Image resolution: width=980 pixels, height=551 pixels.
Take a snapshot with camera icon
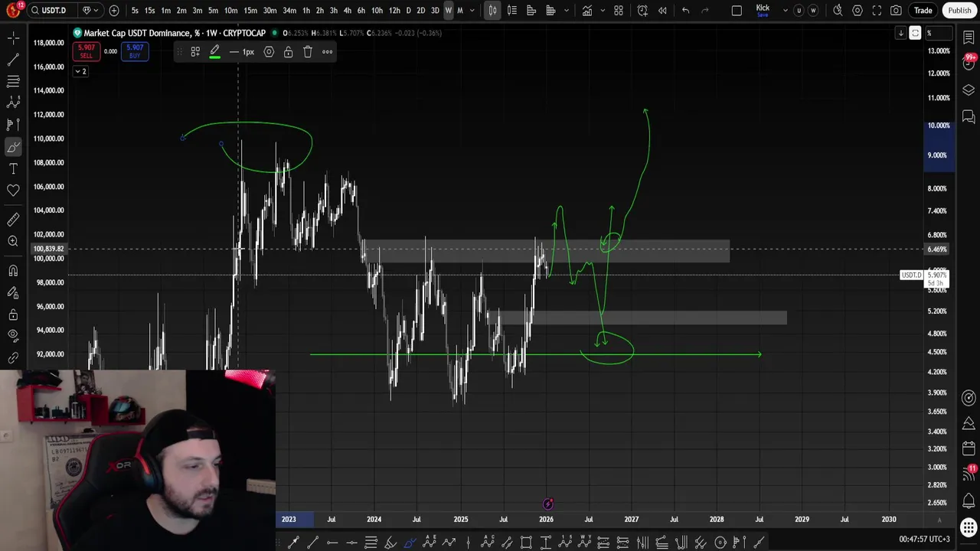[x=896, y=11]
